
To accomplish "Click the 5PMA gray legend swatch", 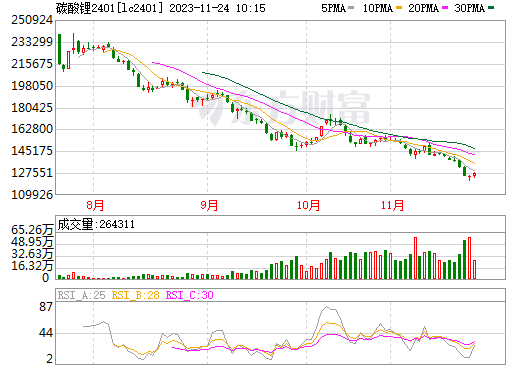I will (351, 8).
